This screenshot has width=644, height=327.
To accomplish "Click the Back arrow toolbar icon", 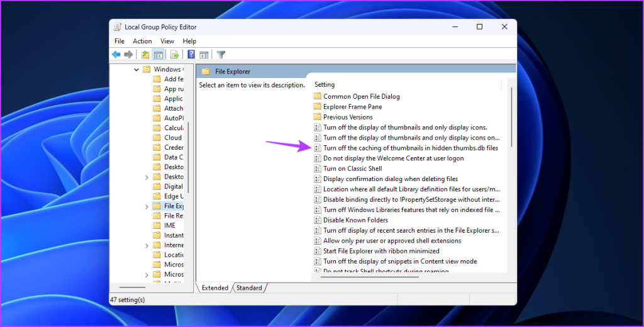I will pos(116,55).
